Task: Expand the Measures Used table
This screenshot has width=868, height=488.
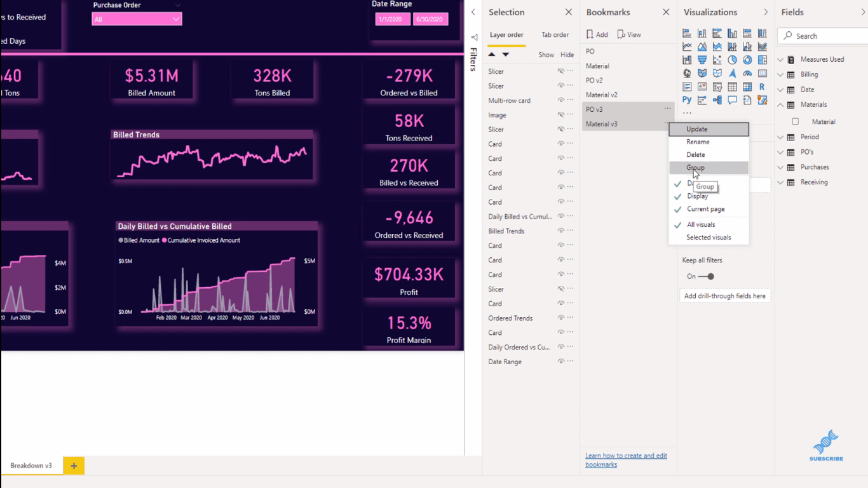Action: [781, 60]
